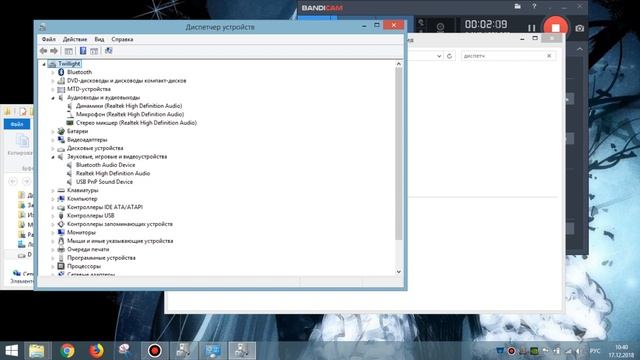The height and width of the screenshot is (360, 640).
Task: Open the Действие menu
Action: pyautogui.click(x=75, y=39)
